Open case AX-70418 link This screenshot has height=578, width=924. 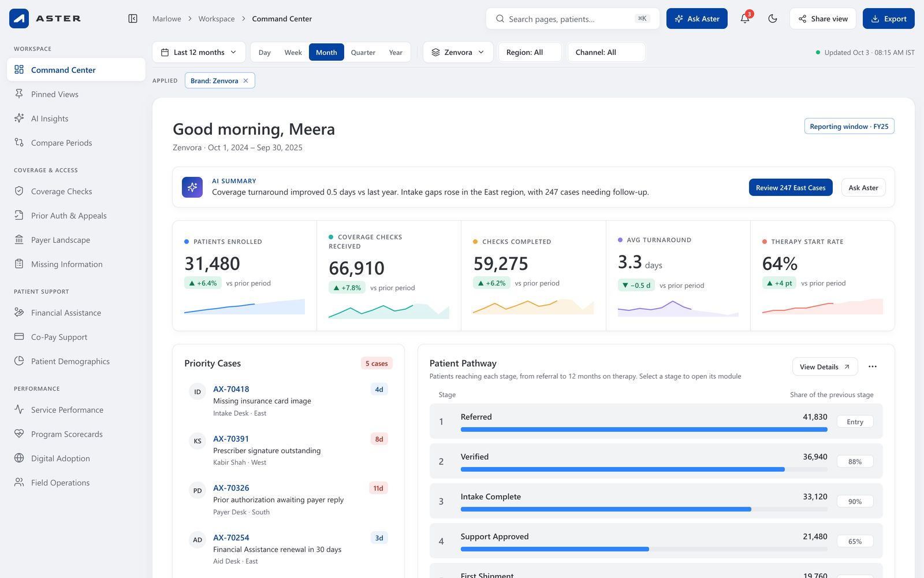coord(231,389)
